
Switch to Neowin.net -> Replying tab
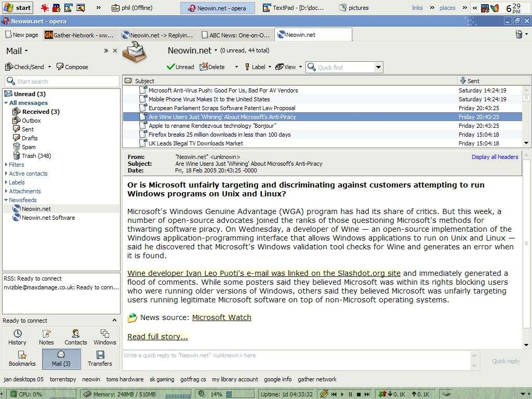tap(158, 35)
